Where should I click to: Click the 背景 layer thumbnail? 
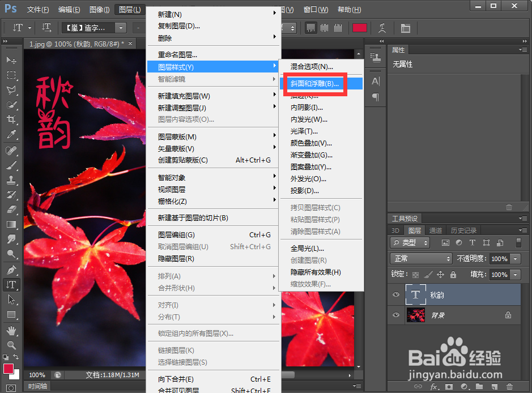415,315
